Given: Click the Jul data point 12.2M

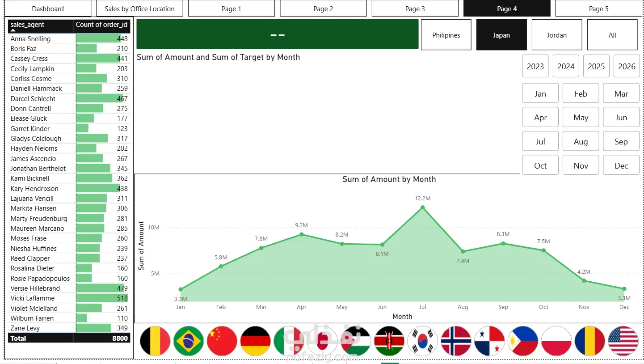Looking at the screenshot, I should tap(422, 207).
